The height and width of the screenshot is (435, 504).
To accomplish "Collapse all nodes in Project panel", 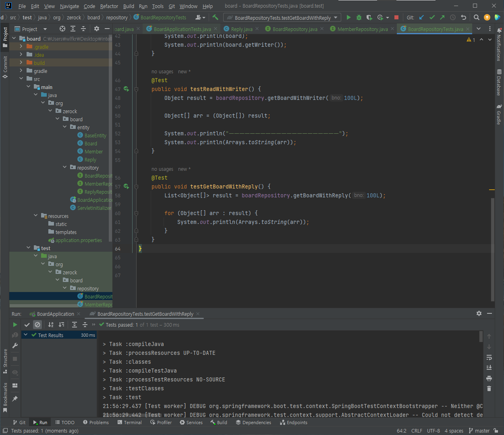I will point(83,29).
